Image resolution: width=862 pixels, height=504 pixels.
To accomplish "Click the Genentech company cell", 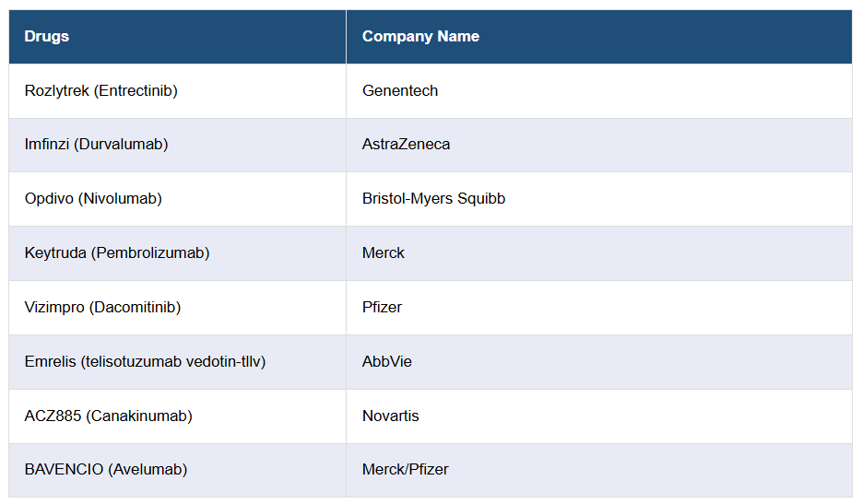I will (x=400, y=90).
